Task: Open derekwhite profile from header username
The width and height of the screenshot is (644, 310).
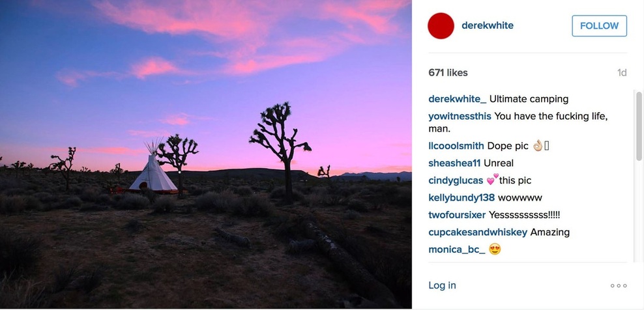Action: click(487, 25)
